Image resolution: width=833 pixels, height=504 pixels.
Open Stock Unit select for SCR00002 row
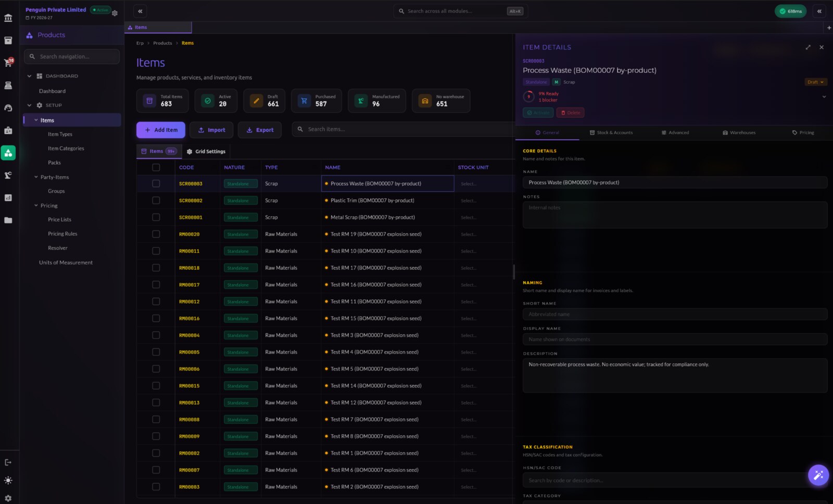point(484,200)
